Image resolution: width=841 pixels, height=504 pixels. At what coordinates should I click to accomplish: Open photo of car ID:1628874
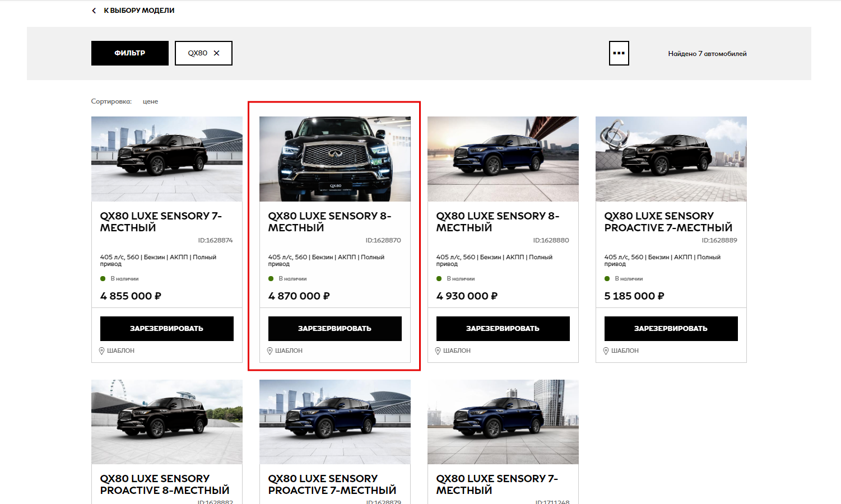tap(167, 159)
